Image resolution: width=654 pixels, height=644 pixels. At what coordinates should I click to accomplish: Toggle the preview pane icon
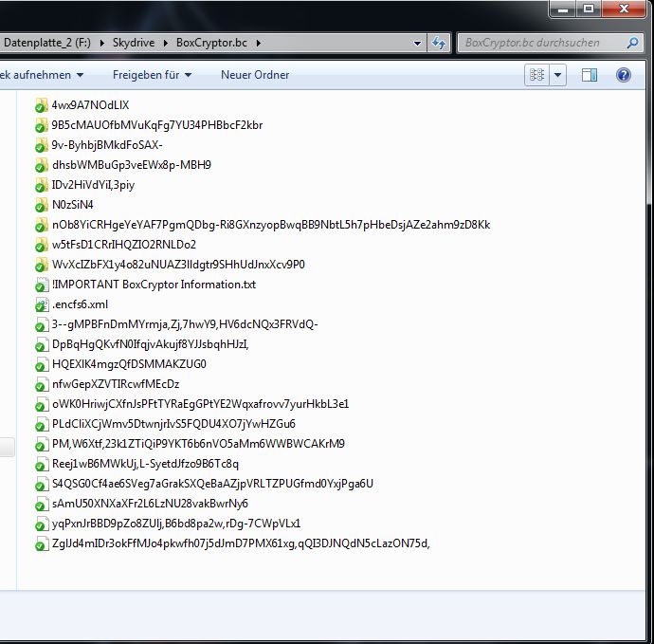click(590, 75)
